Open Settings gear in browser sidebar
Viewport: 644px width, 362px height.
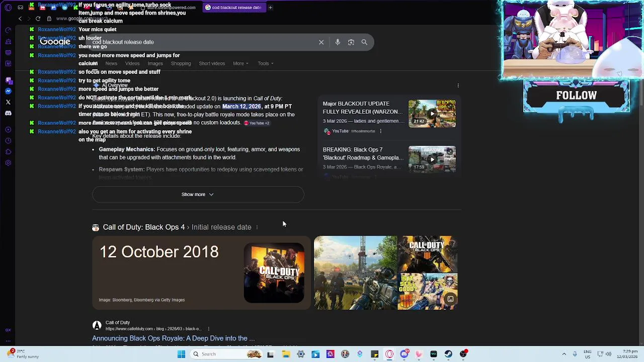coord(8,163)
